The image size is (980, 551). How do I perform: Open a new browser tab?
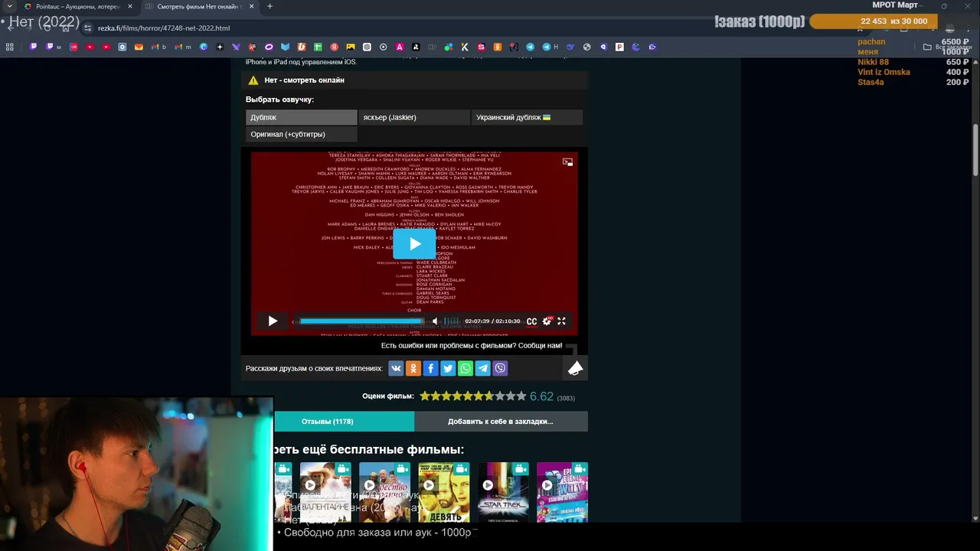269,6
